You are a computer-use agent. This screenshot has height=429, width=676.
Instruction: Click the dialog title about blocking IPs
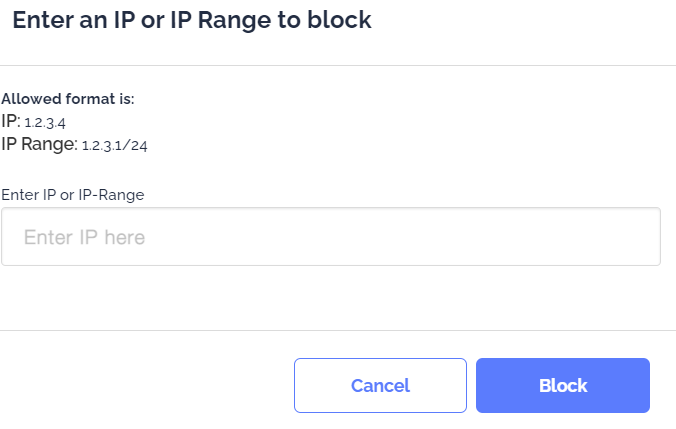point(192,20)
